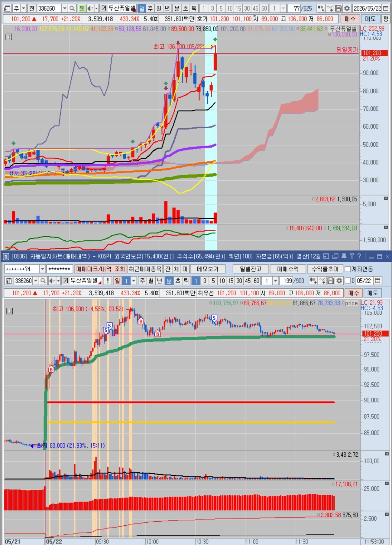Toggle the green 통 button in top toolbar

click(82, 8)
